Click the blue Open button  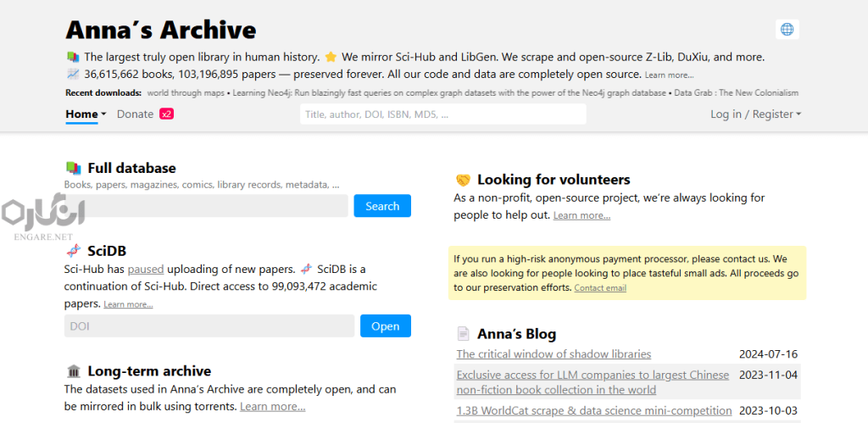click(x=386, y=326)
